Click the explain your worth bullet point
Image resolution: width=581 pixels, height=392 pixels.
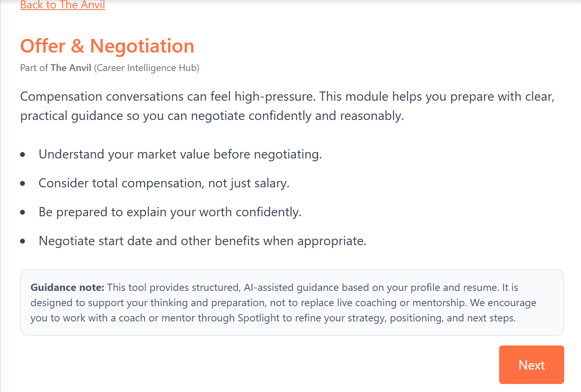(x=170, y=212)
